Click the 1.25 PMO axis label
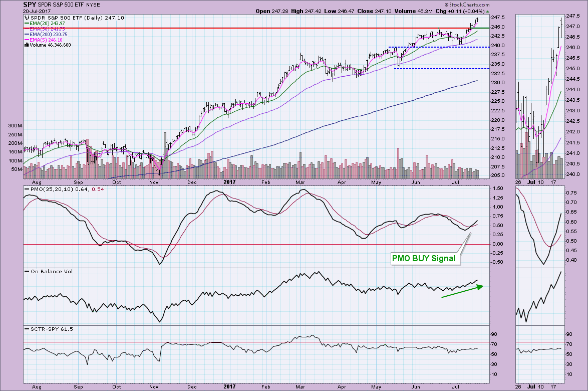The height and width of the screenshot is (391, 588). [498, 198]
